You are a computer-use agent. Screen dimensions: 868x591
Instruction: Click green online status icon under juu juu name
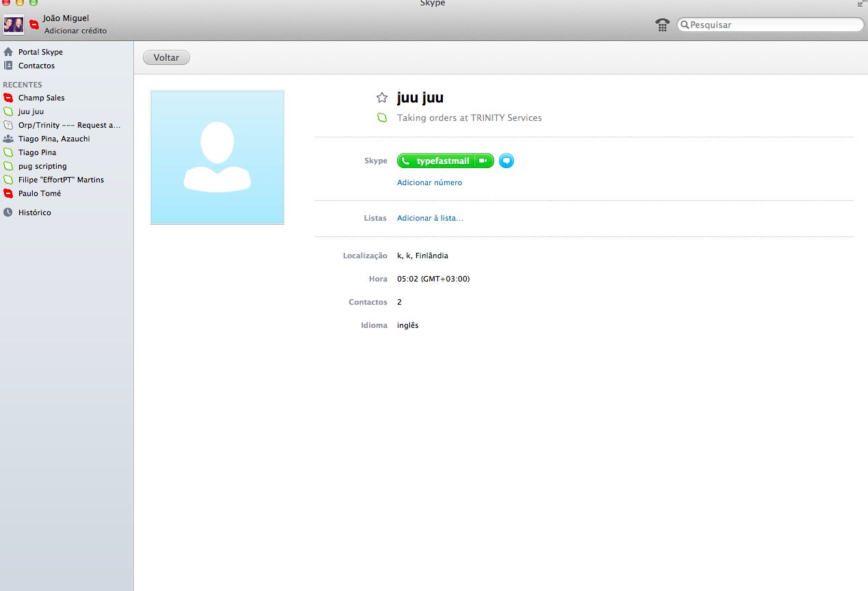(x=382, y=118)
